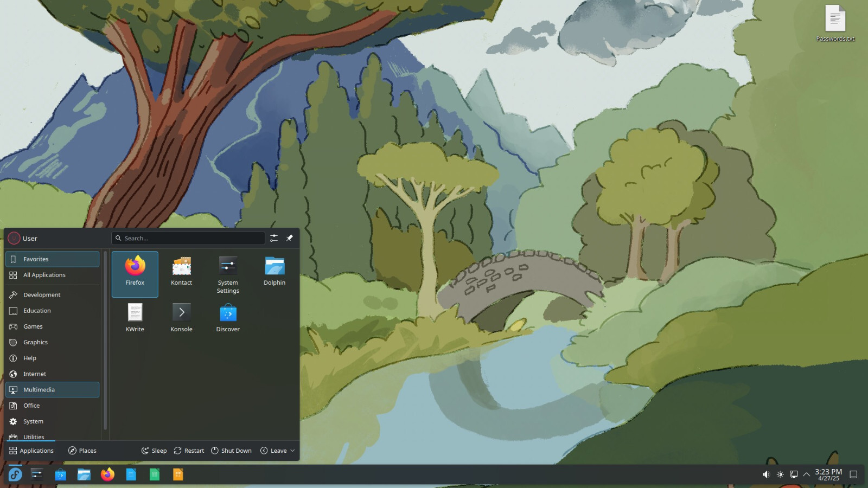The width and height of the screenshot is (868, 488).
Task: Select the Passwords.txt desktop file
Action: [835, 23]
